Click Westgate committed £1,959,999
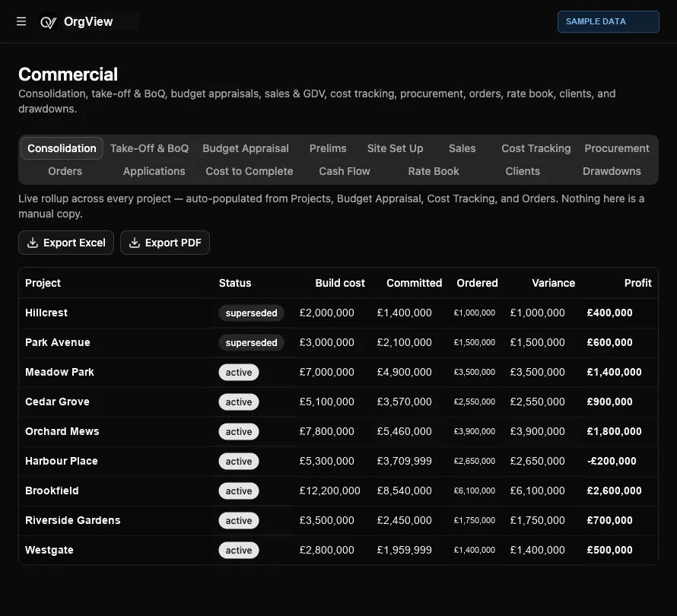Image resolution: width=677 pixels, height=616 pixels. point(404,550)
